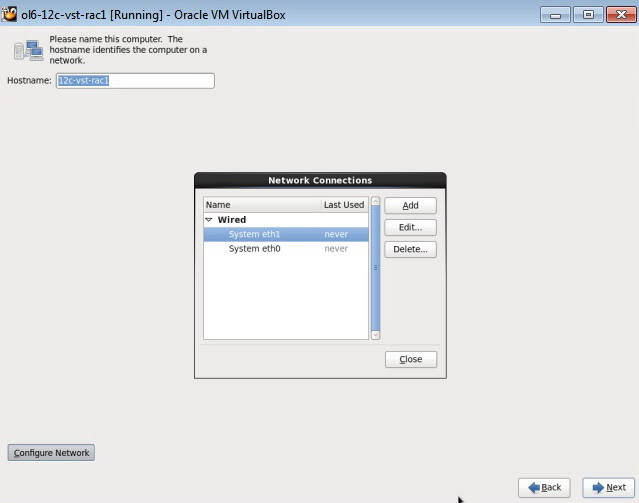Go Back to the previous installer step
Viewport: 639px width, 503px height.
pos(544,488)
